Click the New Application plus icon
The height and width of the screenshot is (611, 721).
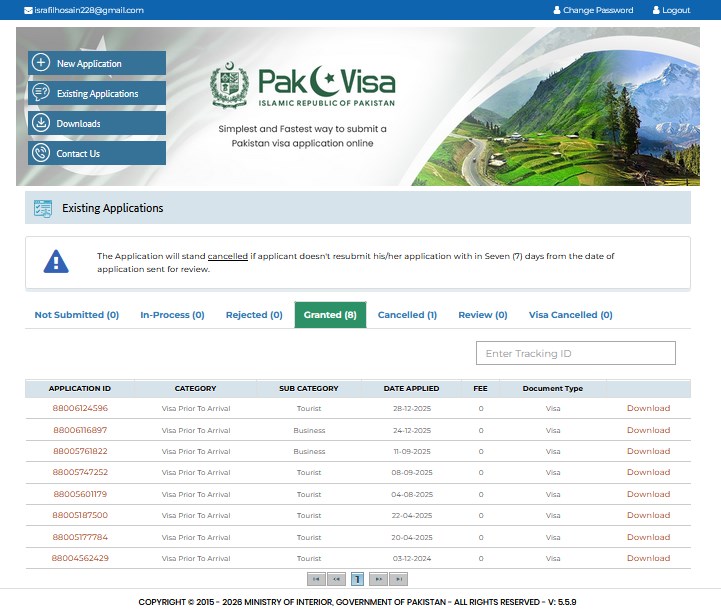coord(41,63)
